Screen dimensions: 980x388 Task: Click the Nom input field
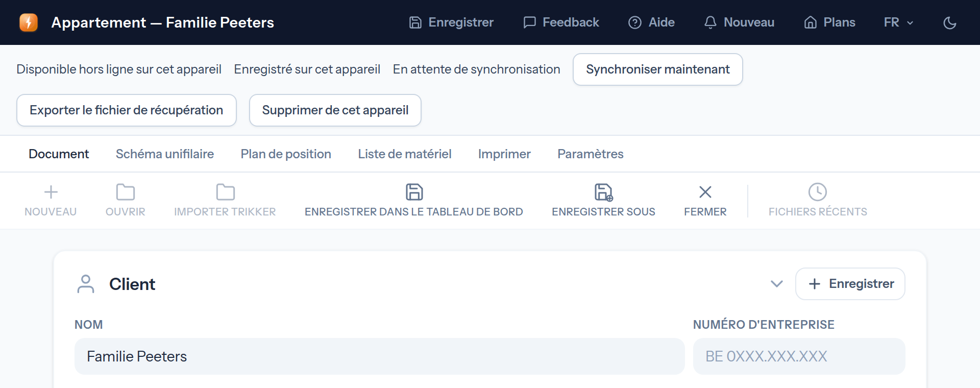coord(379,356)
